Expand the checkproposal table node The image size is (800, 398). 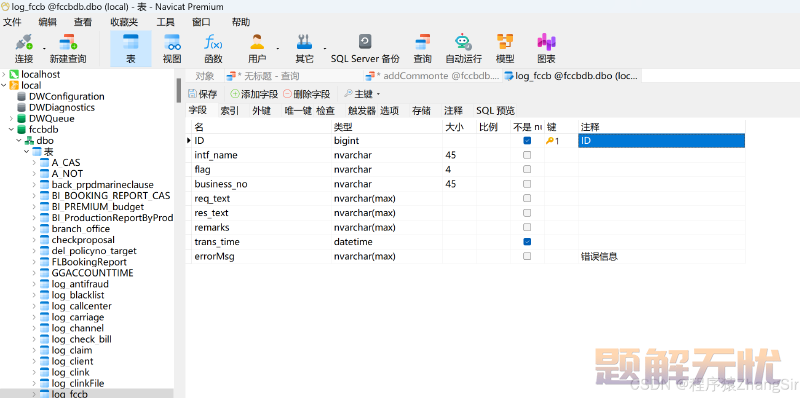[34, 240]
